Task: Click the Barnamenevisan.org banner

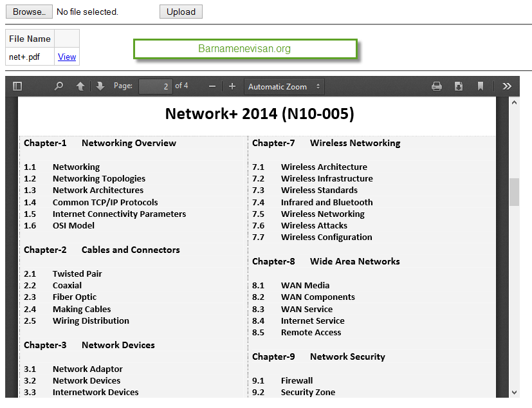Action: (245, 48)
